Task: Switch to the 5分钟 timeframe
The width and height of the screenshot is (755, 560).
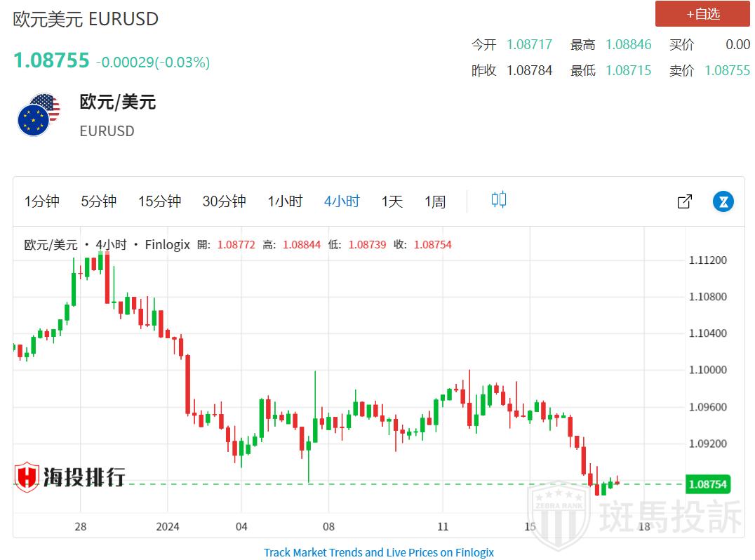Action: (98, 202)
